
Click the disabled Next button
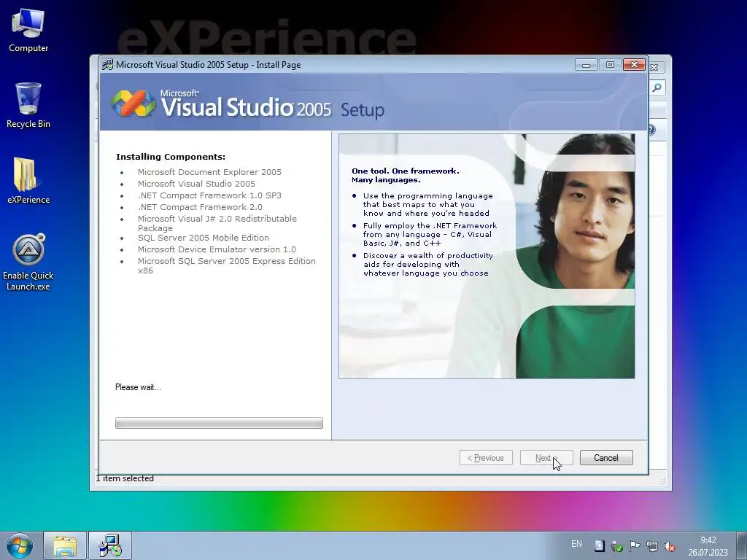point(546,458)
